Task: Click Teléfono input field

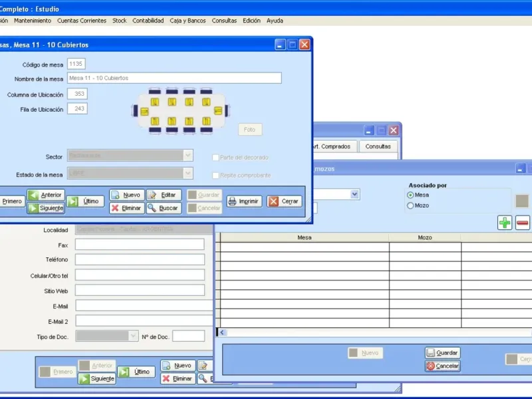Action: [x=140, y=259]
